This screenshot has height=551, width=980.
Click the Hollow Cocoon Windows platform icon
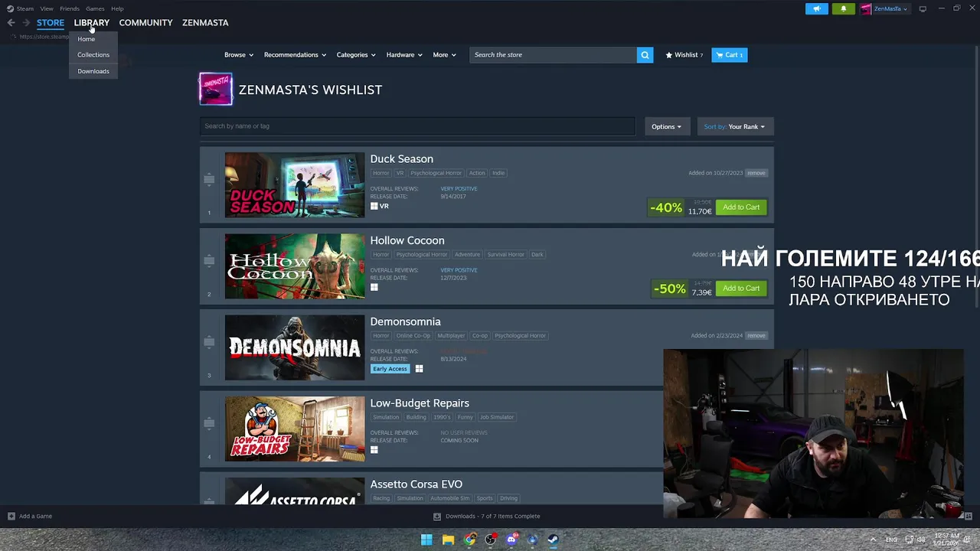tap(374, 288)
